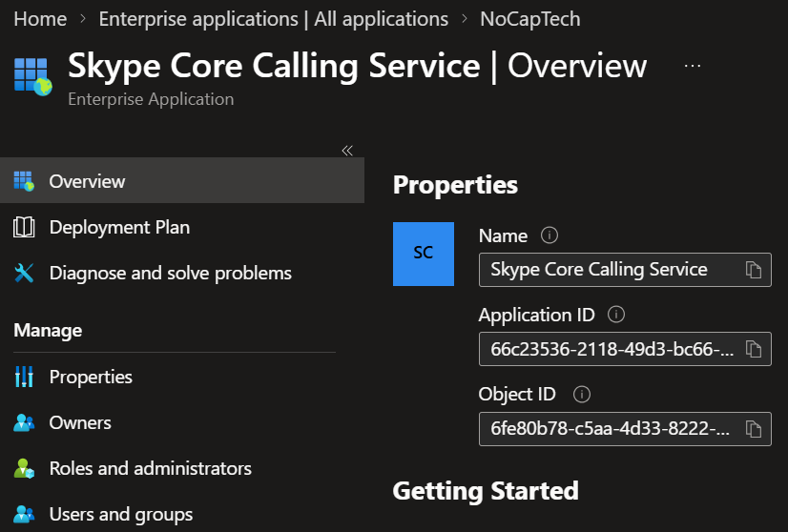Click the Manage section heading
This screenshot has width=788, height=532.
(x=48, y=330)
